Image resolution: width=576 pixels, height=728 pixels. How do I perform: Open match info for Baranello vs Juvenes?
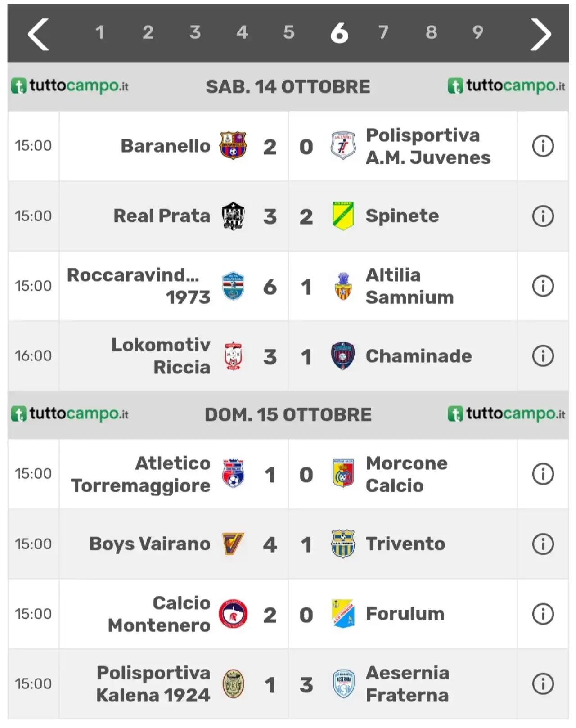[x=543, y=146]
